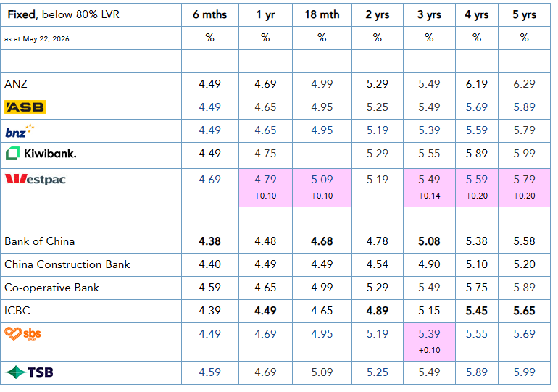Select the 5 yrs column header
Viewport: 558px width, 392px height.
point(524,14)
